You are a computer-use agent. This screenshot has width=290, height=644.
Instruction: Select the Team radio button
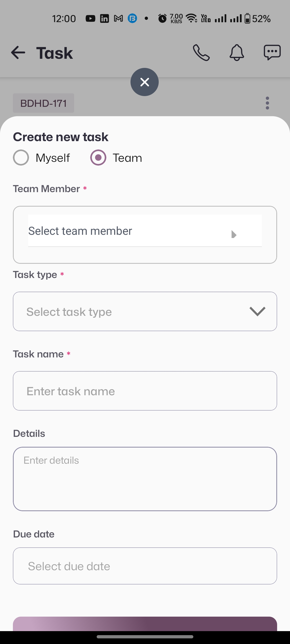click(x=98, y=158)
